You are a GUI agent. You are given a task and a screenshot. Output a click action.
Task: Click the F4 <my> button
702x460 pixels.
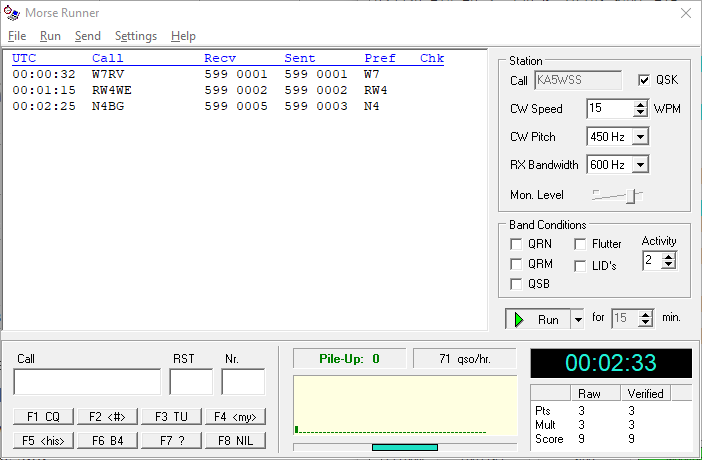coord(235,417)
